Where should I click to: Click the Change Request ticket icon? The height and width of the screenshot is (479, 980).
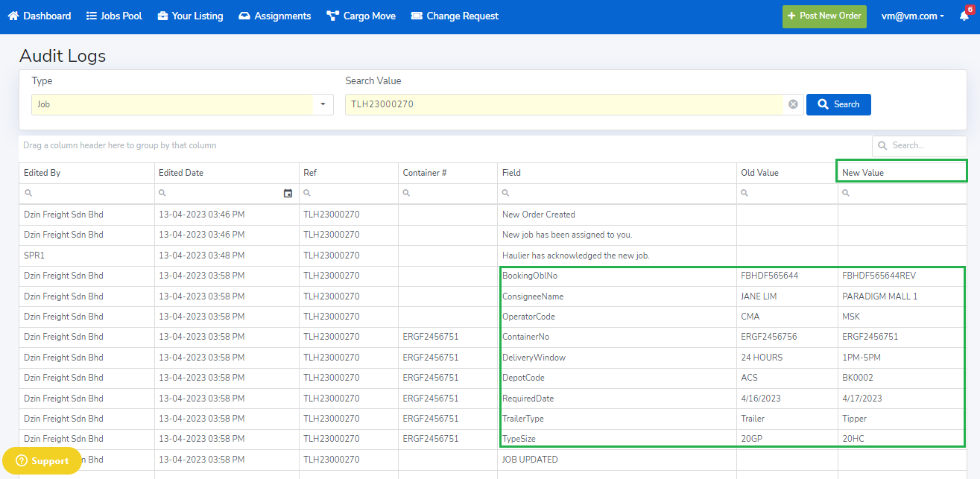point(417,16)
